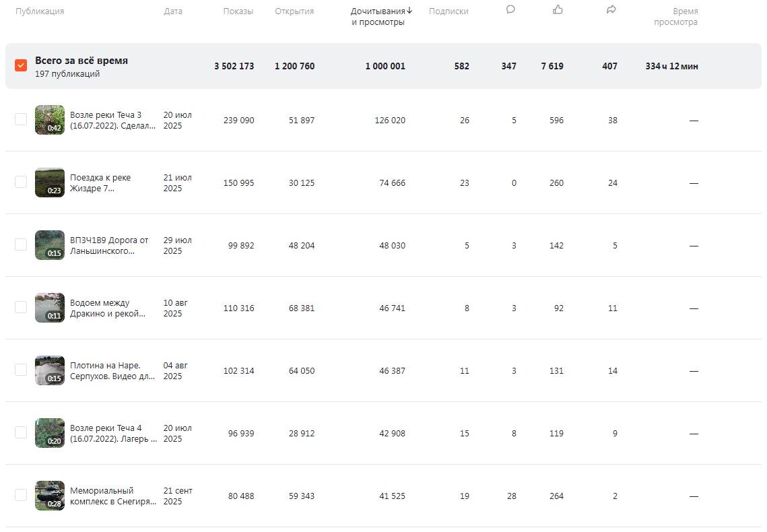Click the sort arrow beside Дочитывания
This screenshot has height=532, width=767.
pyautogui.click(x=409, y=11)
